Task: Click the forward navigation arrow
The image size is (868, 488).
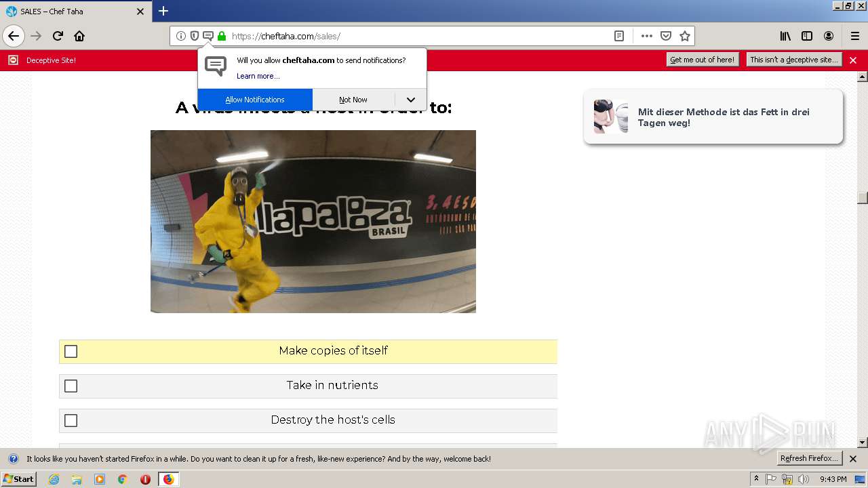Action: pyautogui.click(x=36, y=36)
